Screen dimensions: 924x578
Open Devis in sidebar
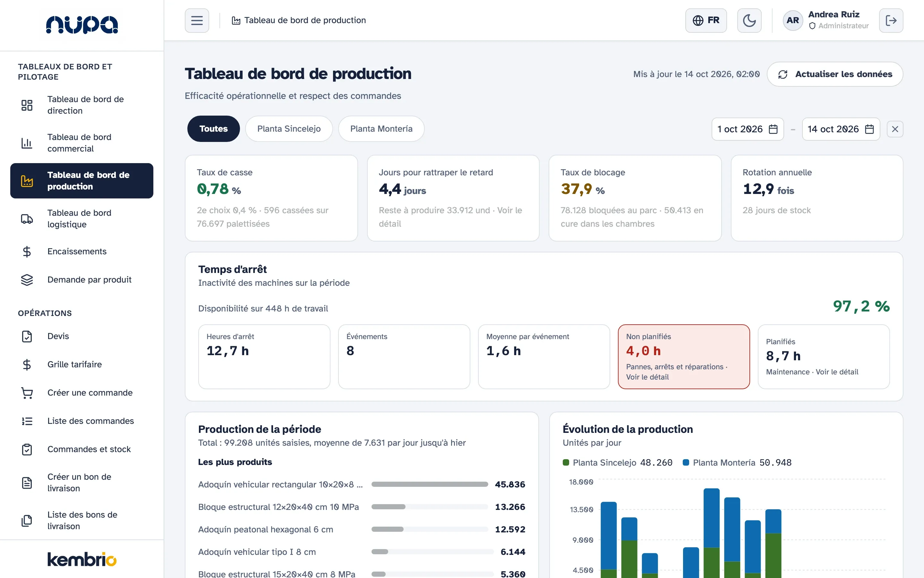click(x=82, y=337)
